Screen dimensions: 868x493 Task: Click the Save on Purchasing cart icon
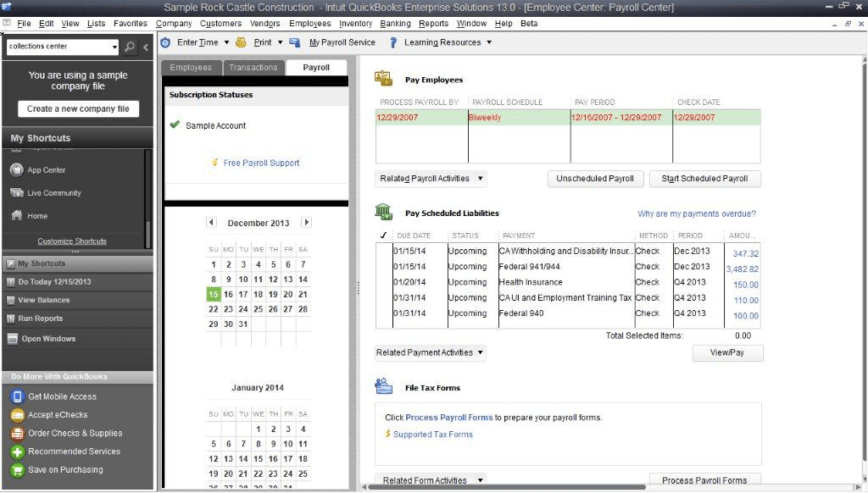tap(17, 470)
